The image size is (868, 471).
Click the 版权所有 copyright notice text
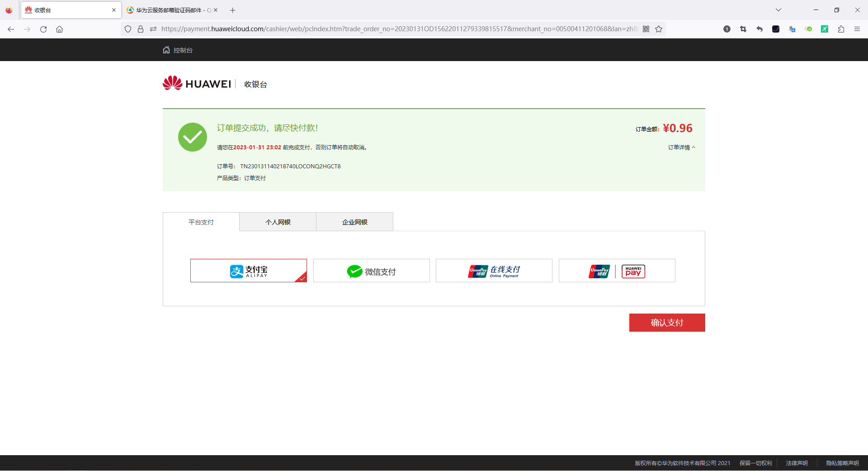pos(683,463)
